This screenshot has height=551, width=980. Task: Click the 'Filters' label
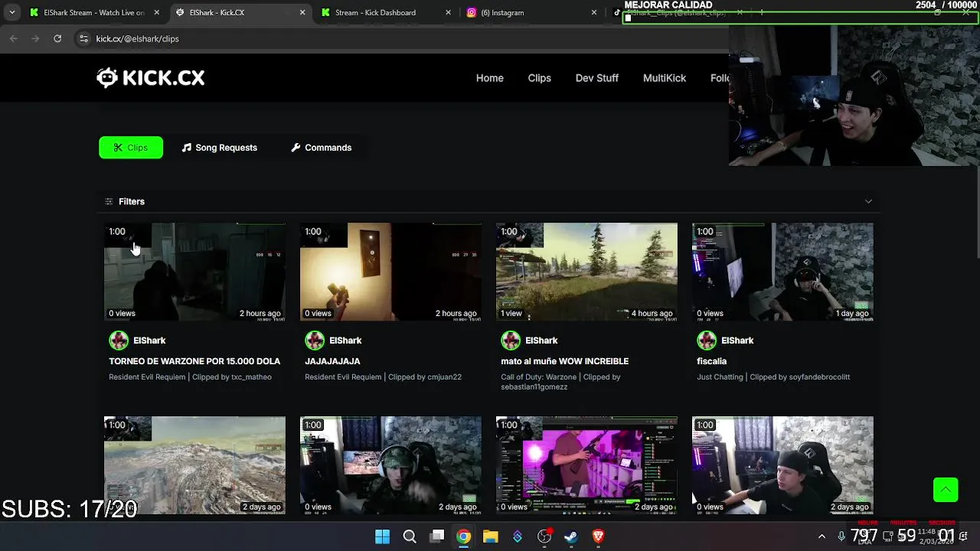tap(132, 201)
